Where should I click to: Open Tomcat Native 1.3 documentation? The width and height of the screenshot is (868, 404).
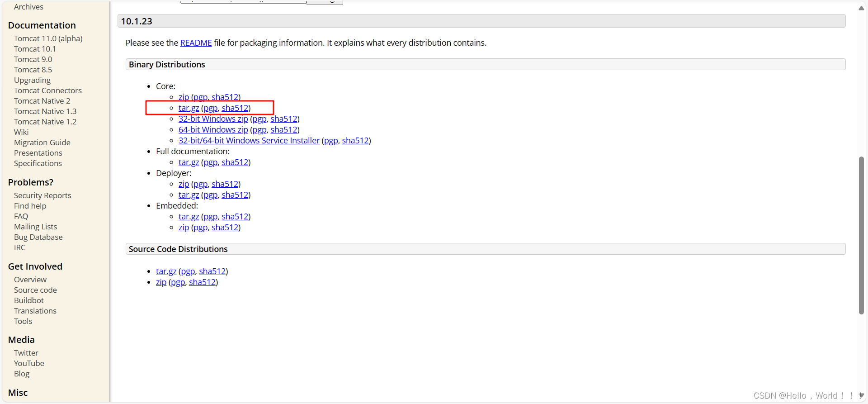[x=45, y=111]
